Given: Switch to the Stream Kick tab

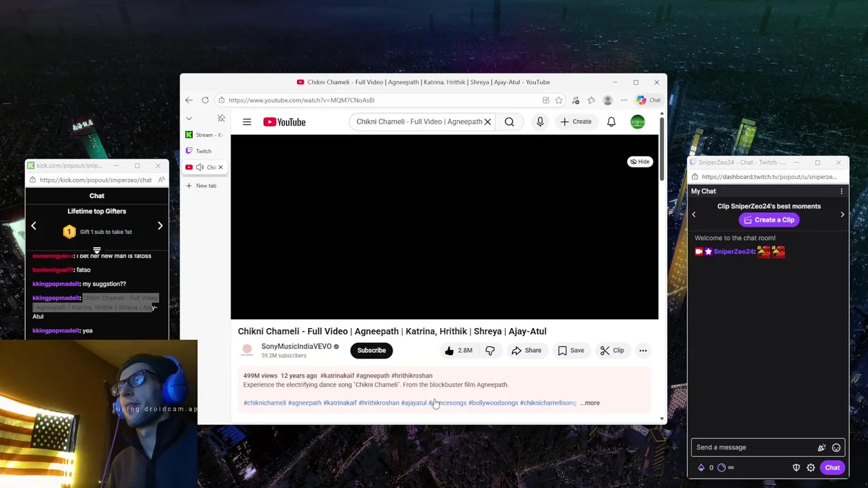Looking at the screenshot, I should point(204,135).
